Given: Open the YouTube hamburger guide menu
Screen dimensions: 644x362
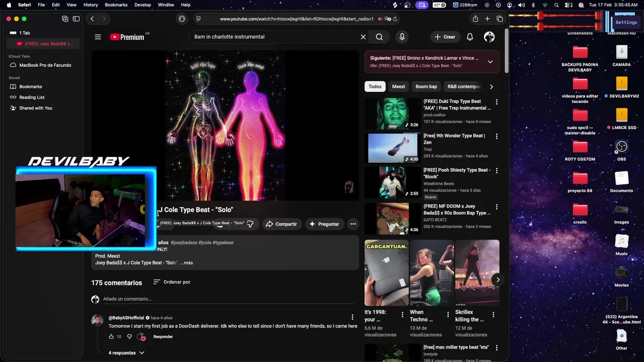Looking at the screenshot, I should 98,37.
